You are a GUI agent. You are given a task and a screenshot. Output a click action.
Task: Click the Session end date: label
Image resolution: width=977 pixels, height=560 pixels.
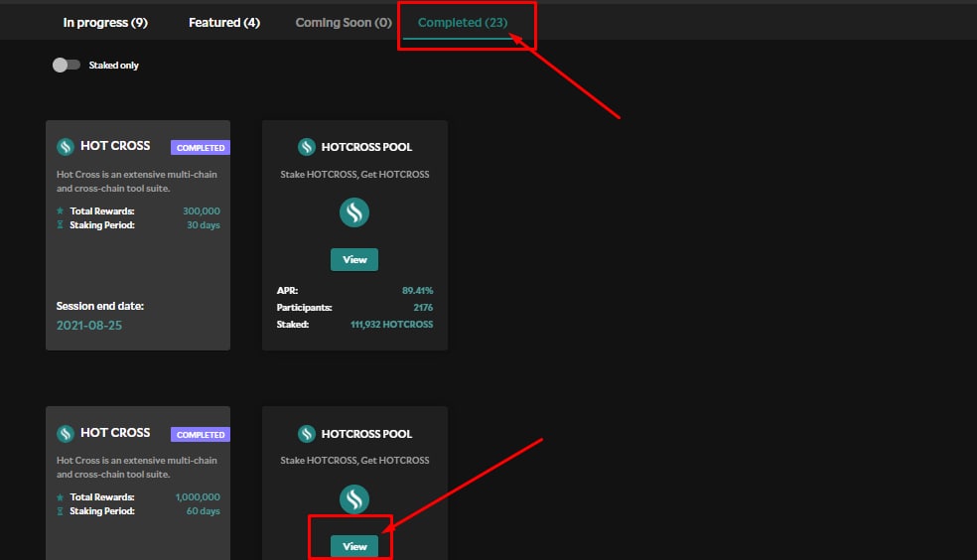(x=99, y=306)
